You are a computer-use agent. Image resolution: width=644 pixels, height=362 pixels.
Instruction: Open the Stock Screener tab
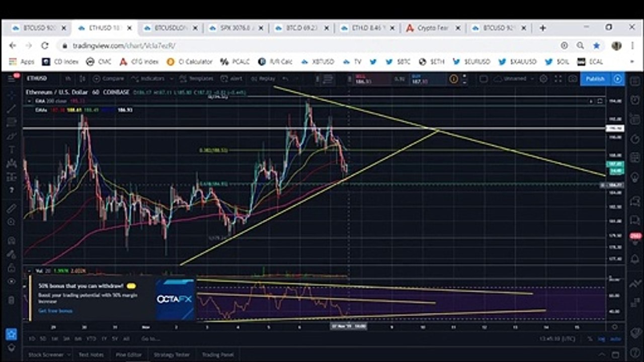(46, 354)
